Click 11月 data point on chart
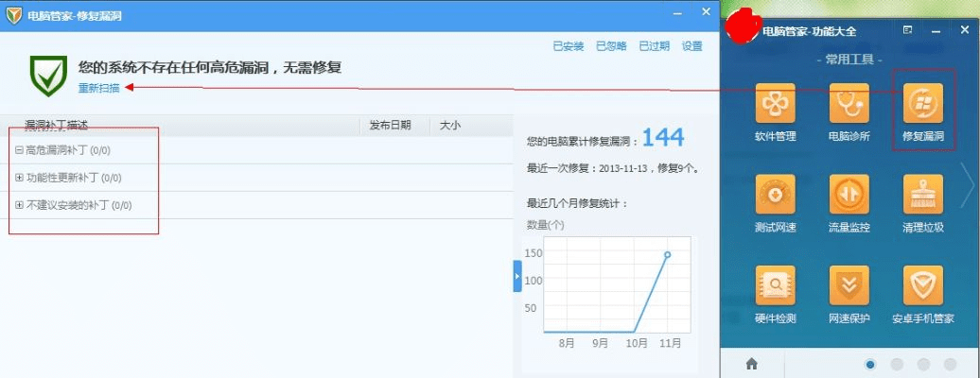This screenshot has width=980, height=378. click(x=668, y=255)
